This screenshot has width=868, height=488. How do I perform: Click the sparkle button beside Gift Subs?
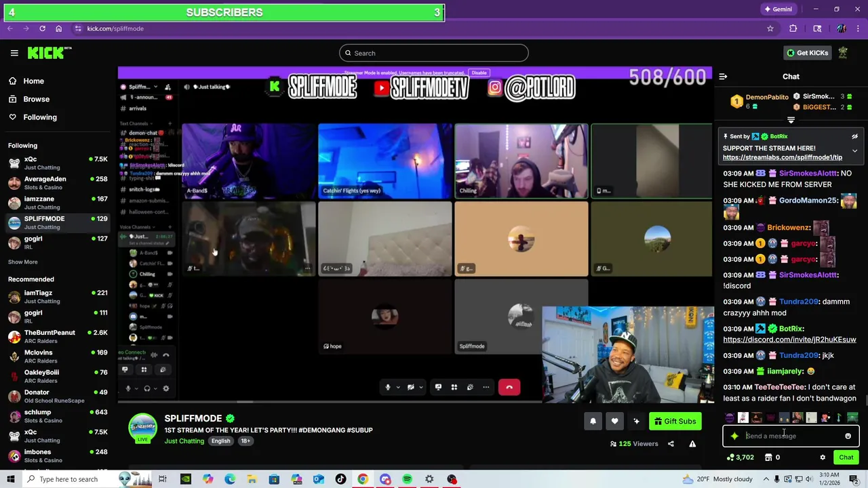click(x=636, y=422)
